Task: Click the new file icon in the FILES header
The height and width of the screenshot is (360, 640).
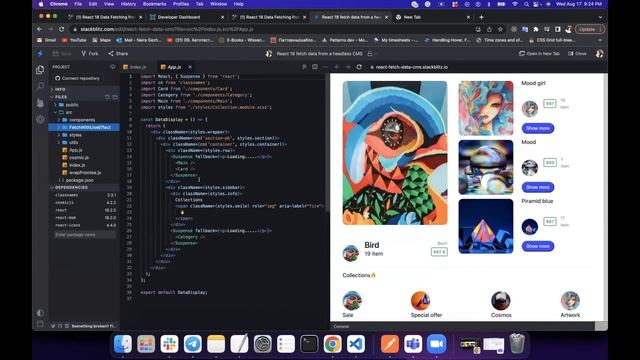Action: click(x=107, y=97)
